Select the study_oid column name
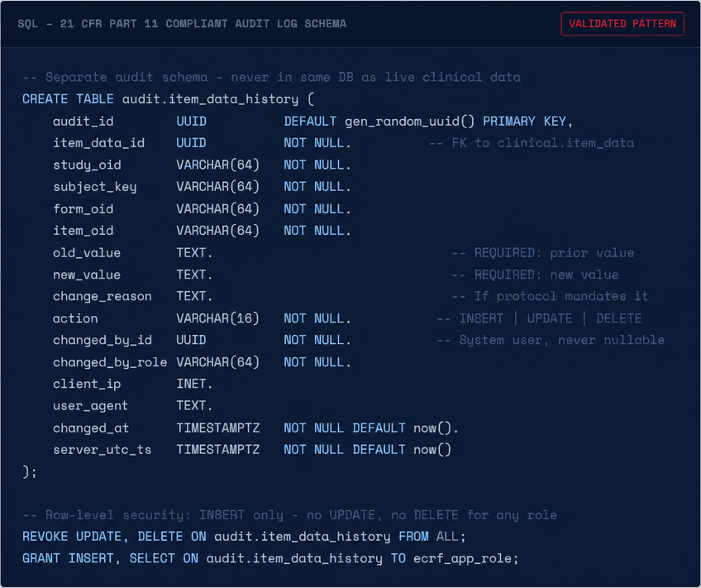This screenshot has width=701, height=588. click(87, 165)
